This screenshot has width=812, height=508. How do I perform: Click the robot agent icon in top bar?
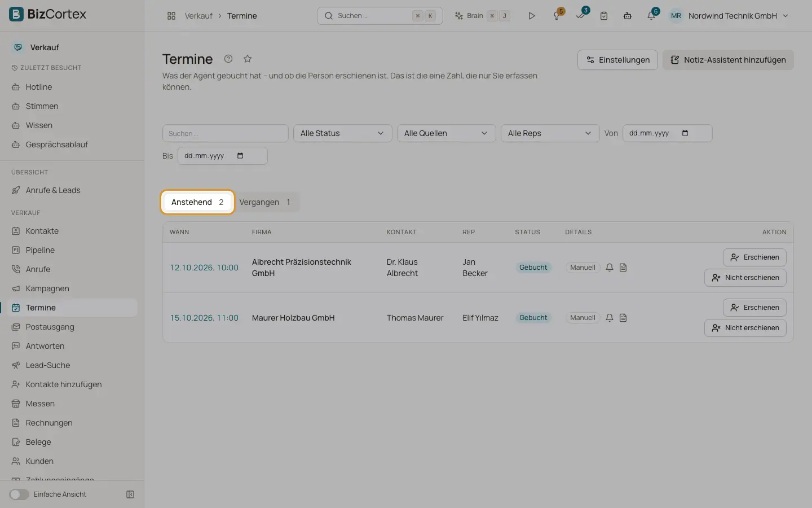pos(628,16)
